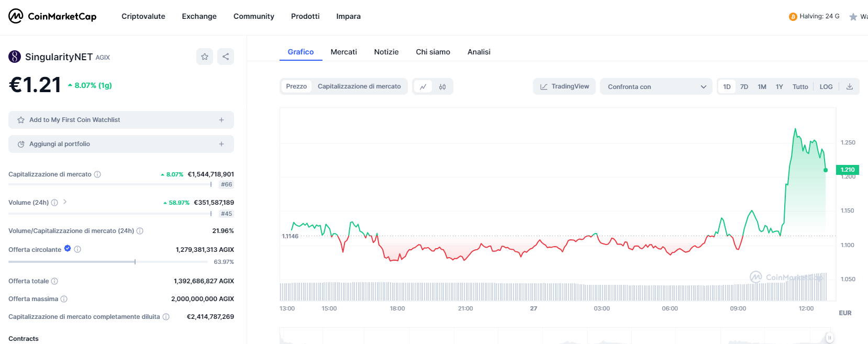868x344 pixels.
Task: Click the download chart data icon
Action: pyautogui.click(x=850, y=87)
